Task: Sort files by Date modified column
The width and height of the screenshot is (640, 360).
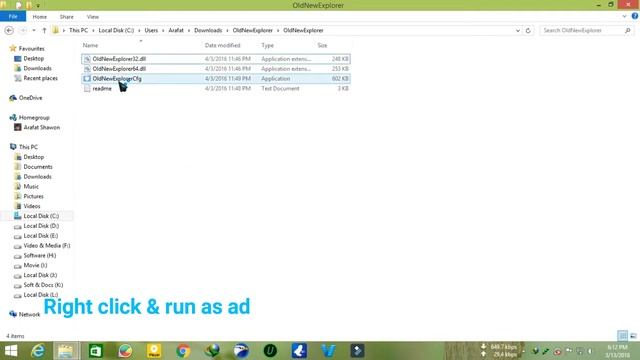Action: tap(222, 45)
